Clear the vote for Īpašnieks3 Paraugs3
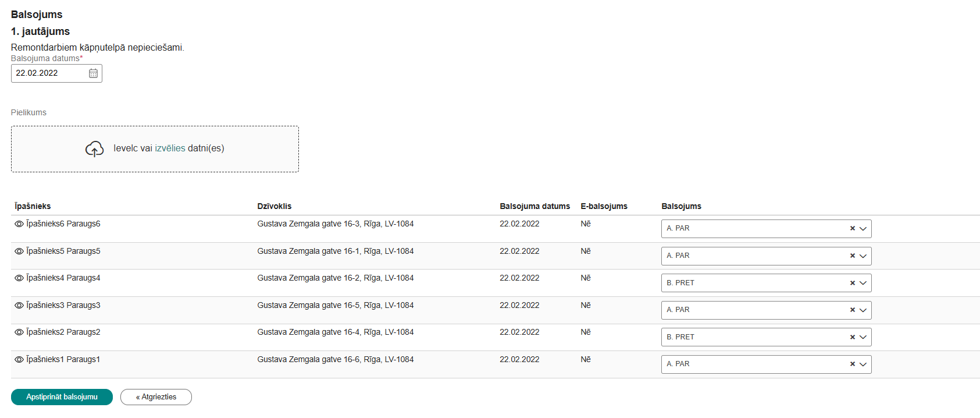This screenshot has width=980, height=418. [852, 310]
